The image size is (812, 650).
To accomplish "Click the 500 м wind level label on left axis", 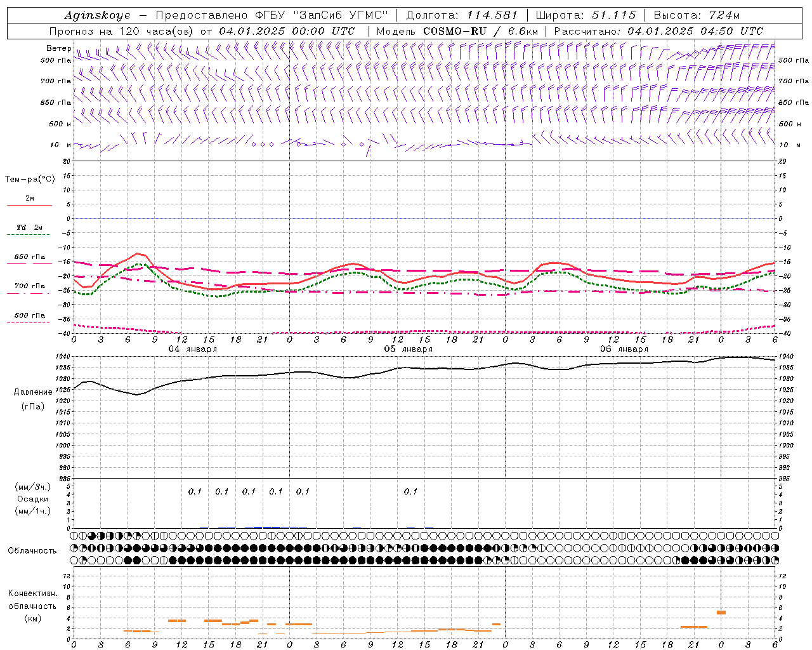I will coord(60,124).
